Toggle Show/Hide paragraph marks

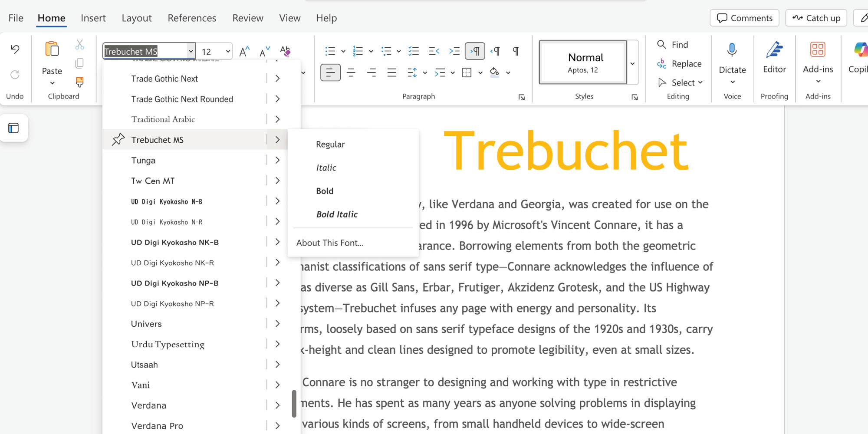tap(516, 51)
